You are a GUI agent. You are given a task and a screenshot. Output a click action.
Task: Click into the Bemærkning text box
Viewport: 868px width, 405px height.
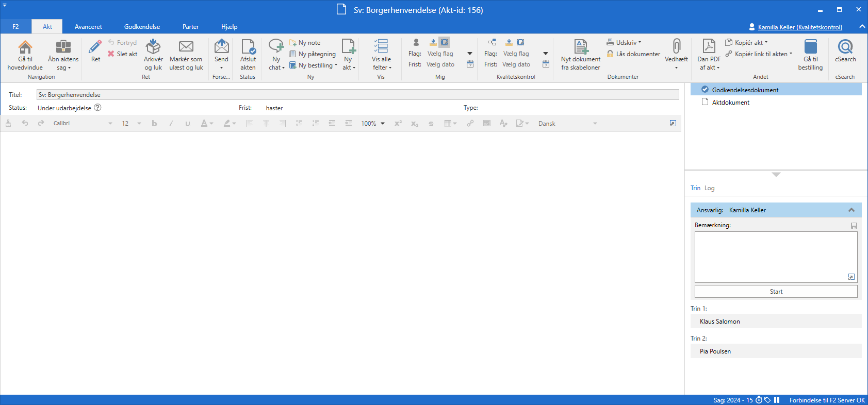click(x=775, y=256)
